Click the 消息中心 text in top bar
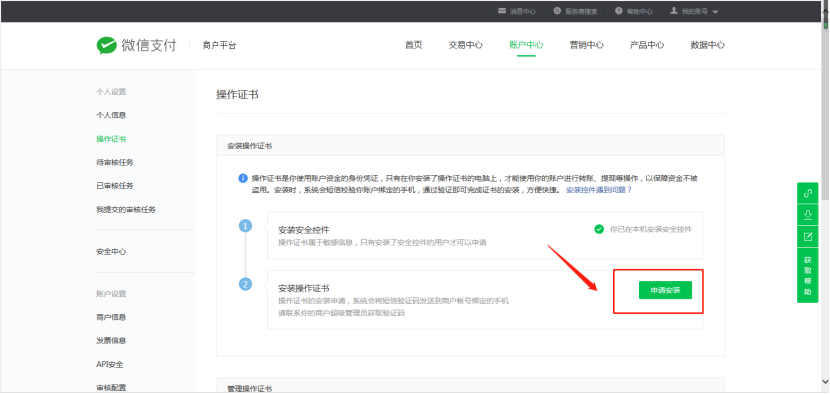 click(523, 11)
